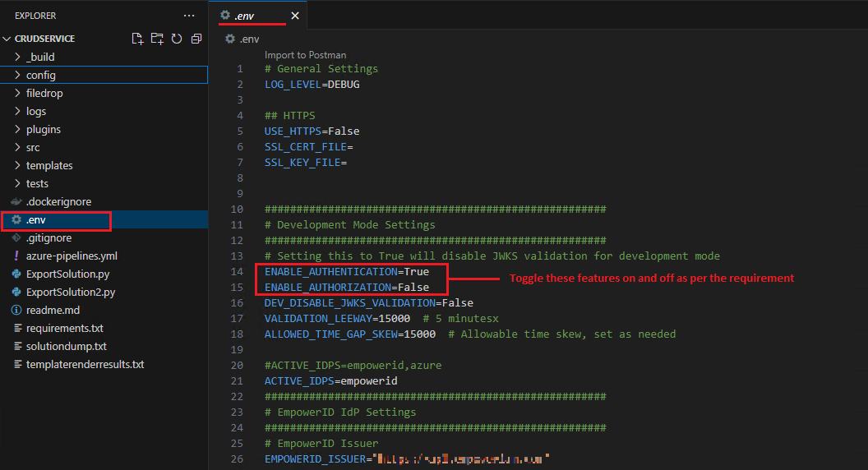
Task: Open azure-pipelines.yml file
Action: click(72, 256)
